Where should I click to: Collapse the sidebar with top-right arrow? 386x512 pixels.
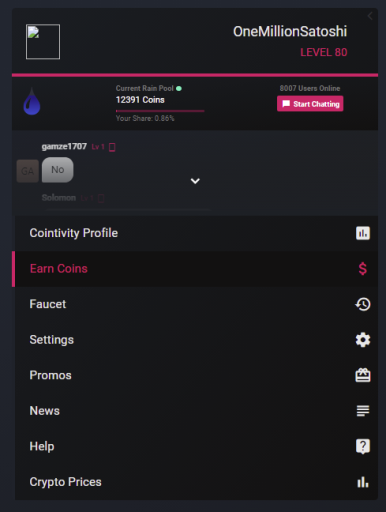370,16
